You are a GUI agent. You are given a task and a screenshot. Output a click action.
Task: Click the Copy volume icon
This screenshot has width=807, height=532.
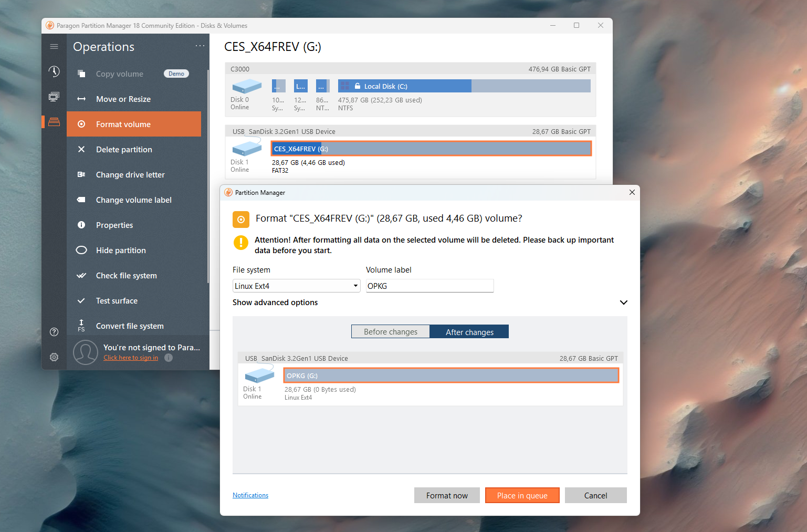coord(81,74)
